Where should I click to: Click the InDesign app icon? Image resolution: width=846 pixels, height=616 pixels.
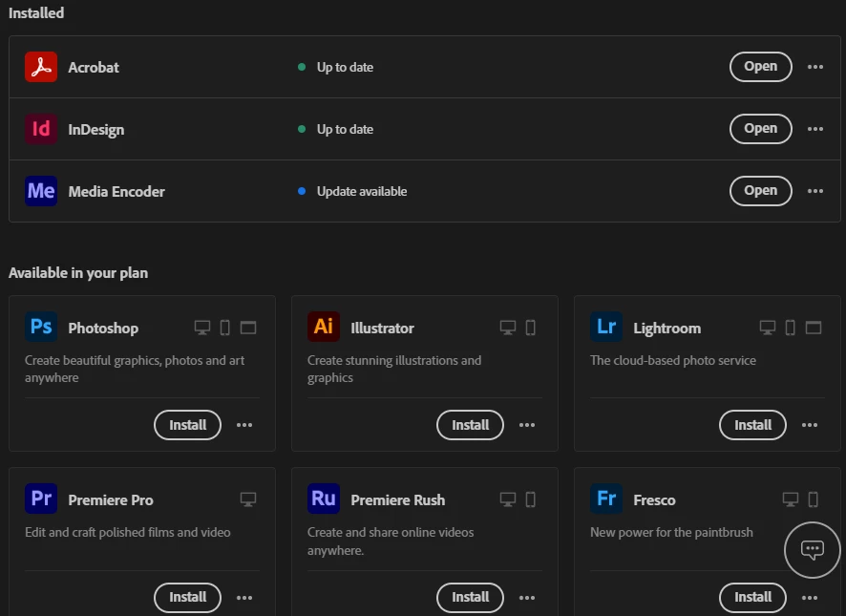point(41,129)
